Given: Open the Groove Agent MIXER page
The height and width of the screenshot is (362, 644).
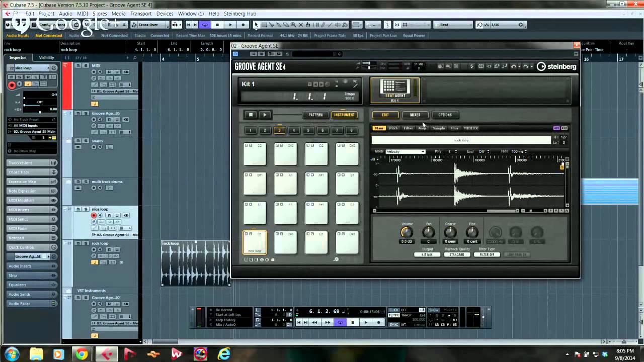Looking at the screenshot, I should click(x=415, y=115).
